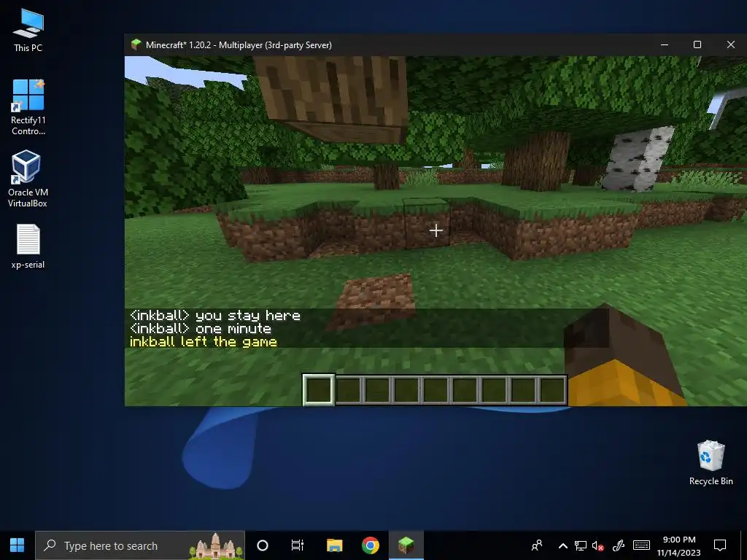Viewport: 747px width, 560px height.
Task: Select the xp-serial text file
Action: pyautogui.click(x=28, y=246)
